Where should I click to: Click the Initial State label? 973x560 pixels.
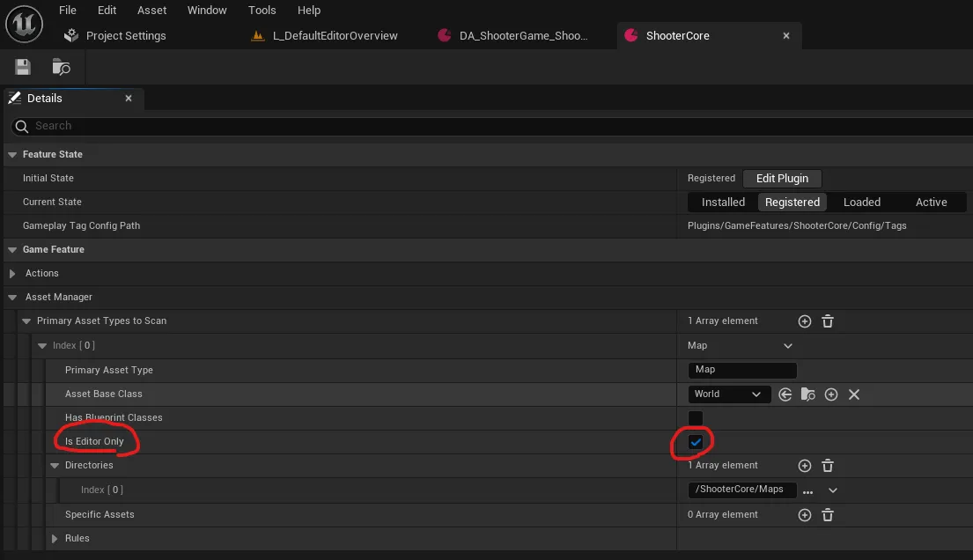click(x=48, y=178)
